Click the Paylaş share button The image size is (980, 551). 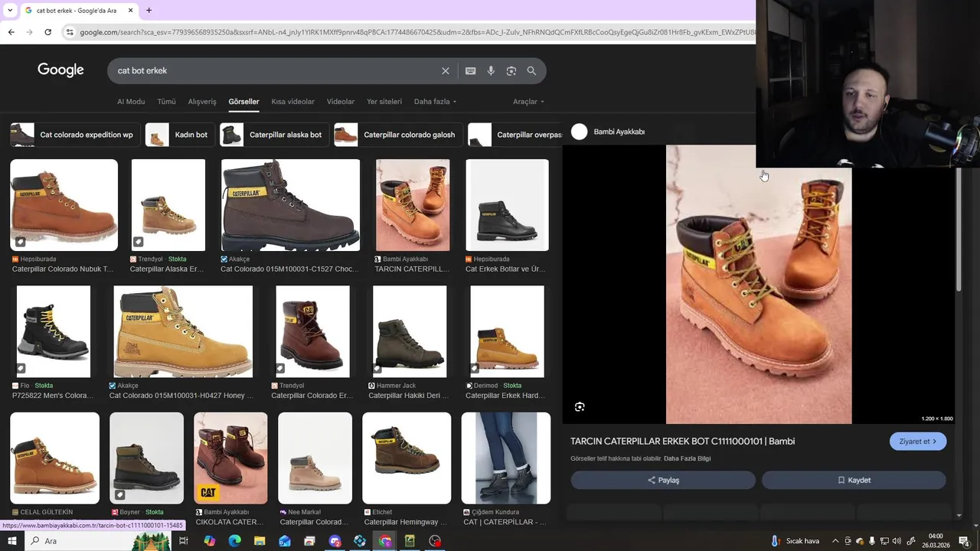click(663, 480)
